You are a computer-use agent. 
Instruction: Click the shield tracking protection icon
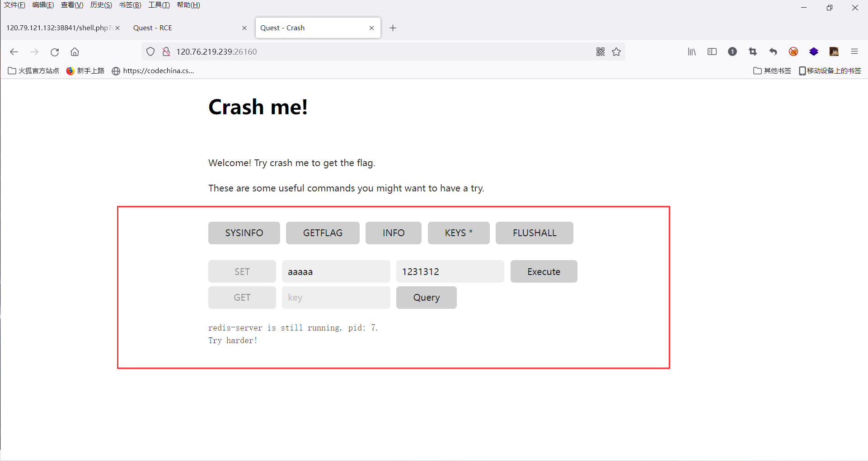click(x=150, y=52)
